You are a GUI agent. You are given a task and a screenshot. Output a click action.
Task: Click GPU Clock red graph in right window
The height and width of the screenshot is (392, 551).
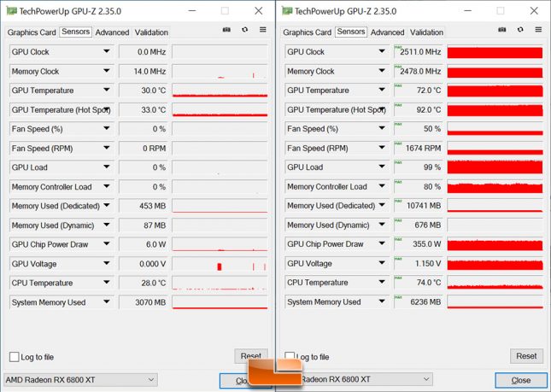click(x=495, y=52)
